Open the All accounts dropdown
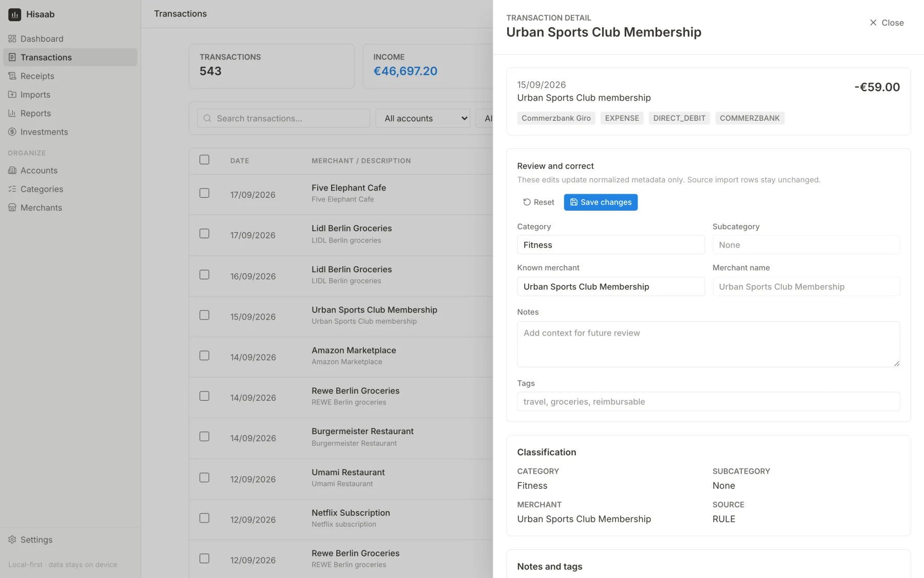 (423, 118)
